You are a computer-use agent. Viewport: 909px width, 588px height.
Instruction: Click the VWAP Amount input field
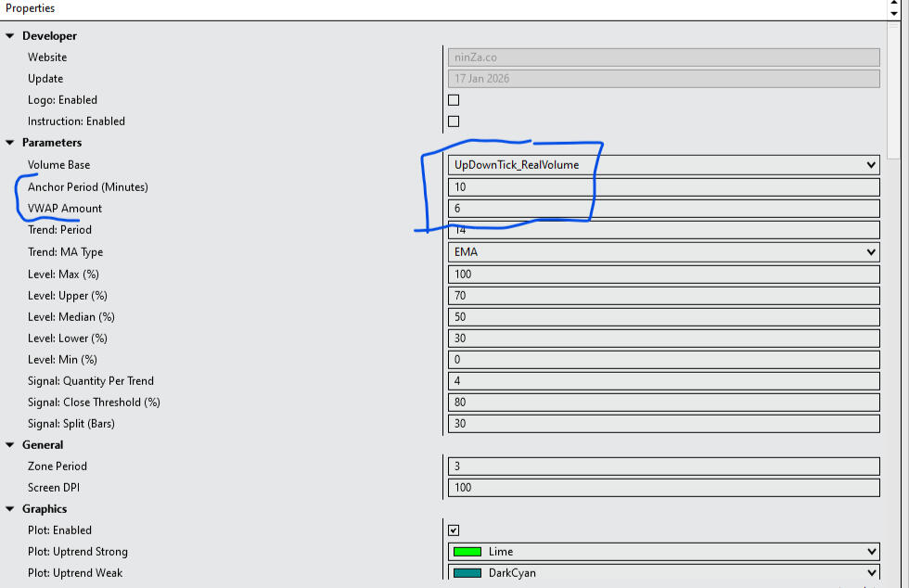[663, 209]
